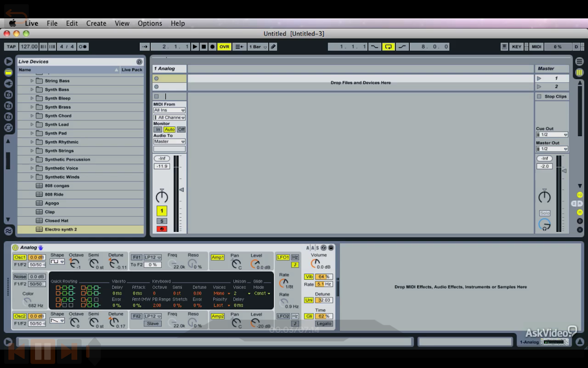Click the Follow switch in transport
The width and height of the screenshot is (588, 368).
tap(145, 46)
